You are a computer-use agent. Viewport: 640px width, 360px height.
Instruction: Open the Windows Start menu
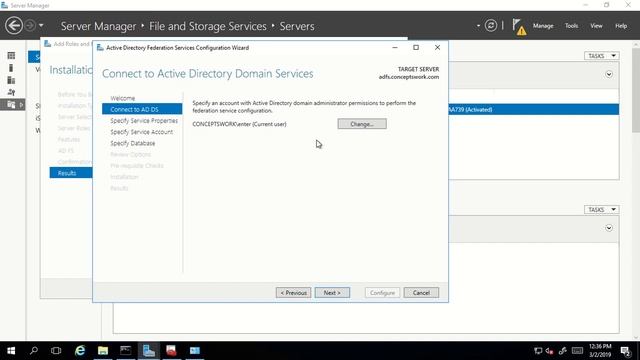pyautogui.click(x=11, y=351)
